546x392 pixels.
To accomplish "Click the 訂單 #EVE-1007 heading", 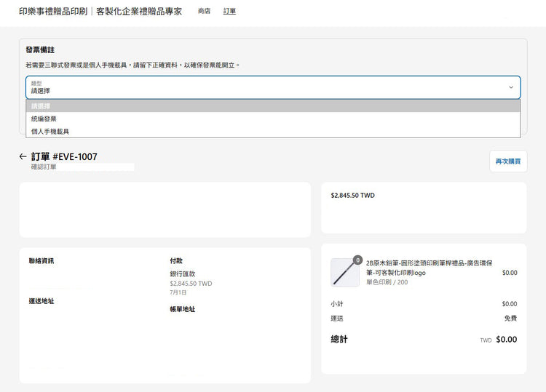I will point(64,156).
